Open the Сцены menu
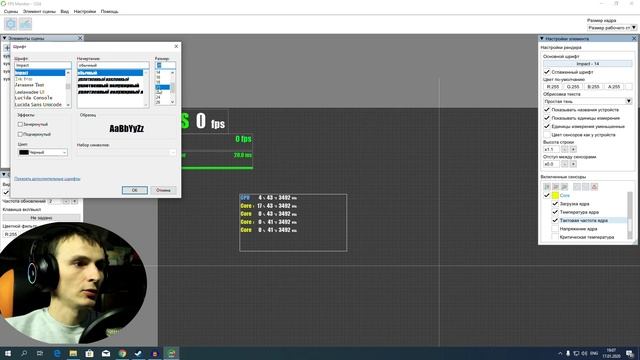The width and height of the screenshot is (640, 360). click(x=11, y=11)
